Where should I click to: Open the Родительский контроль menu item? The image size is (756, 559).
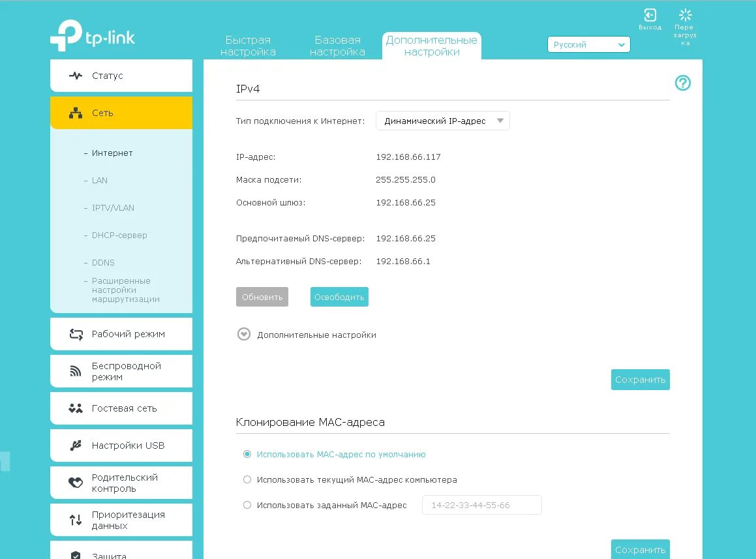click(x=121, y=482)
